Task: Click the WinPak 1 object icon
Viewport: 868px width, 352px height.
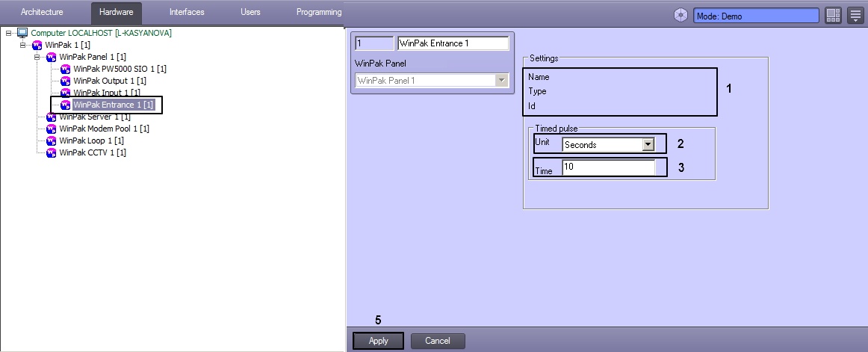Action: (x=37, y=46)
